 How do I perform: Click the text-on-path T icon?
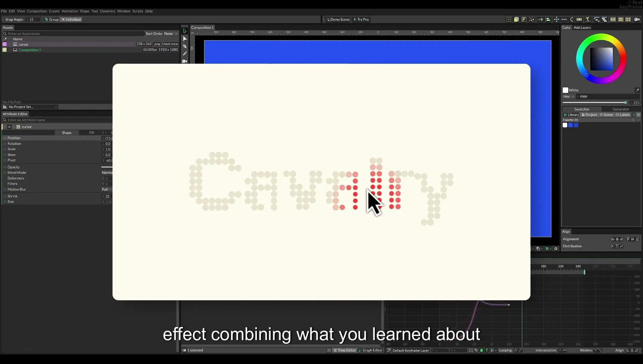coord(588,19)
